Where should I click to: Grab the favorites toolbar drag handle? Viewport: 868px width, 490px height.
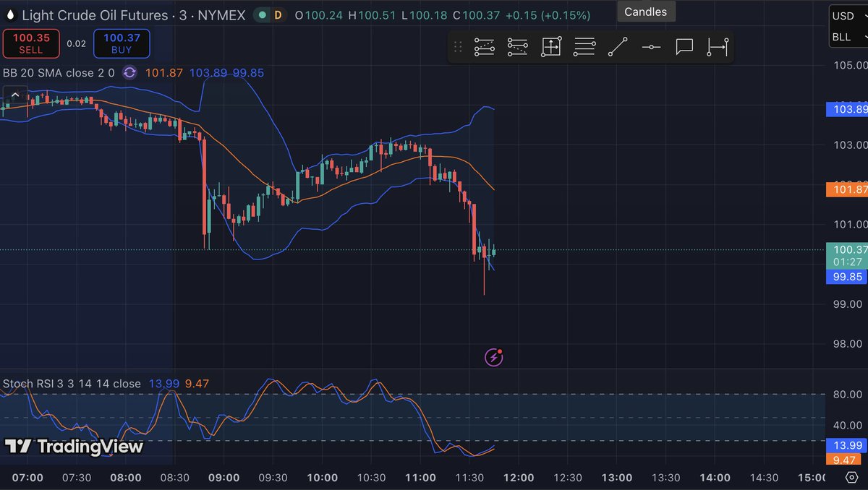(x=457, y=48)
